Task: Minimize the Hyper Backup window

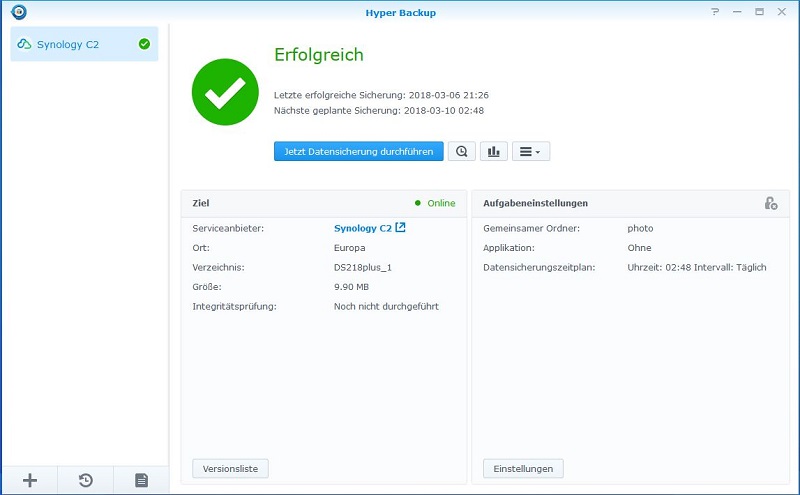Action: click(x=737, y=12)
